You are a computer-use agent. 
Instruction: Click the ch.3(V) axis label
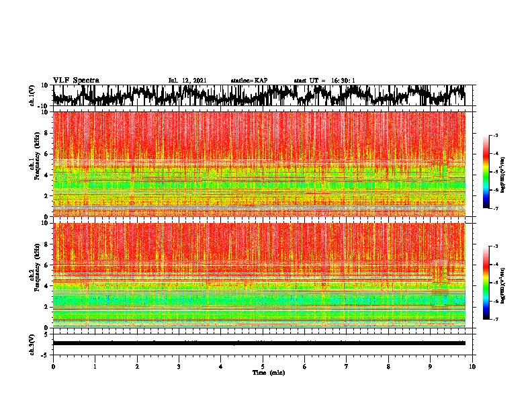click(32, 345)
